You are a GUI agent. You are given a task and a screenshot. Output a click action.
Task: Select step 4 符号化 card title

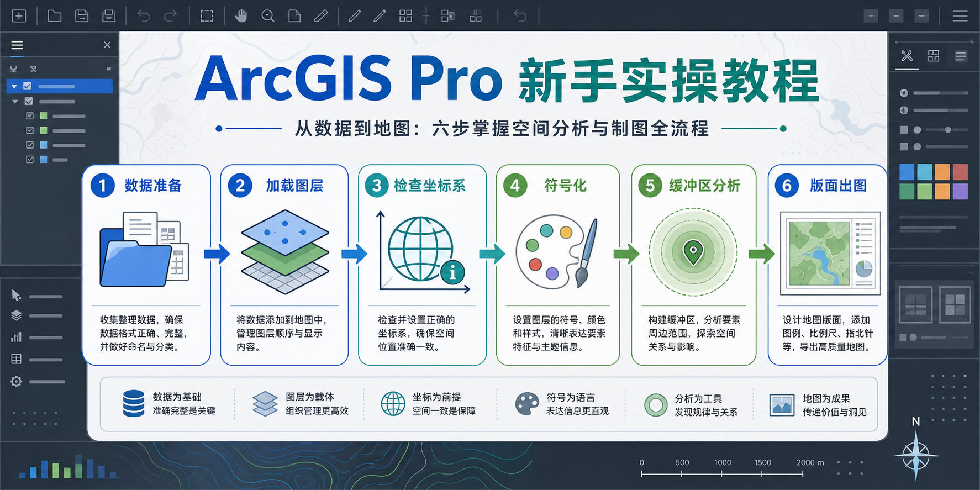[x=565, y=186]
